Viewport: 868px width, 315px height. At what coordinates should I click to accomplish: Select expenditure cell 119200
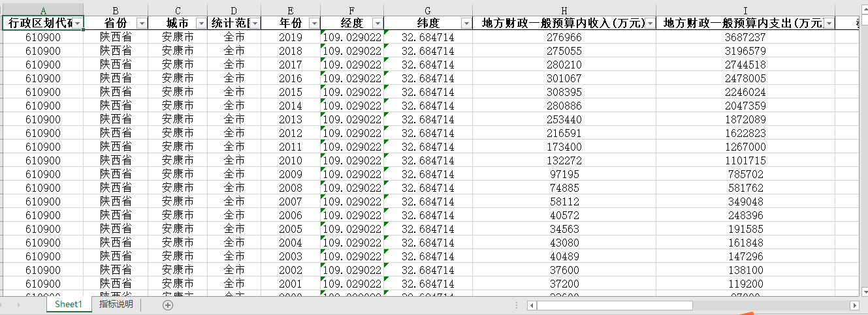745,284
